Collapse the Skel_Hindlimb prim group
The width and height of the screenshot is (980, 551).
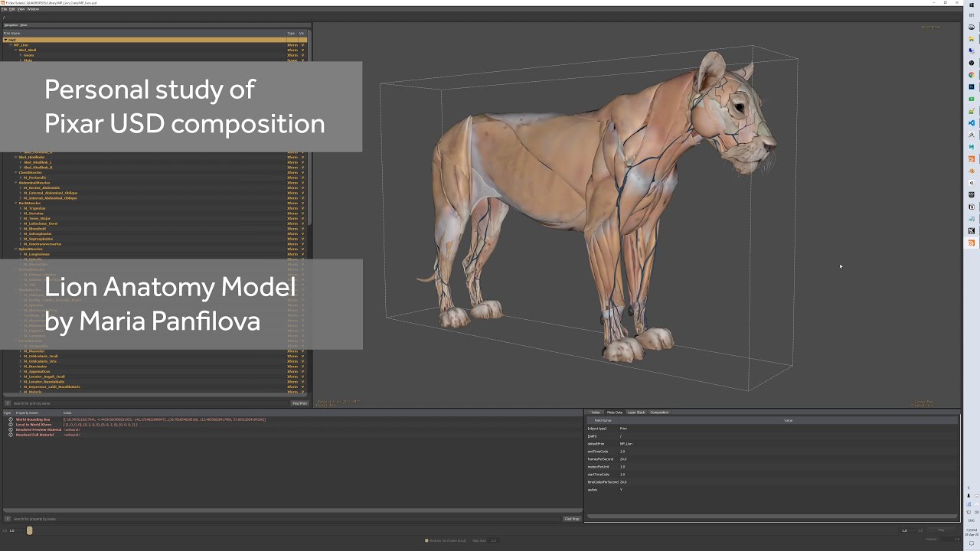[15, 157]
